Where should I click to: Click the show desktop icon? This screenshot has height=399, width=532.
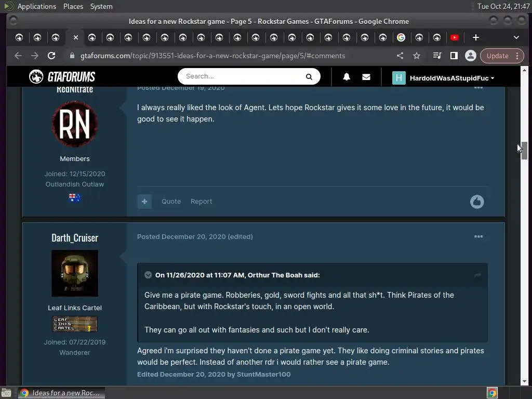[x=6, y=393]
